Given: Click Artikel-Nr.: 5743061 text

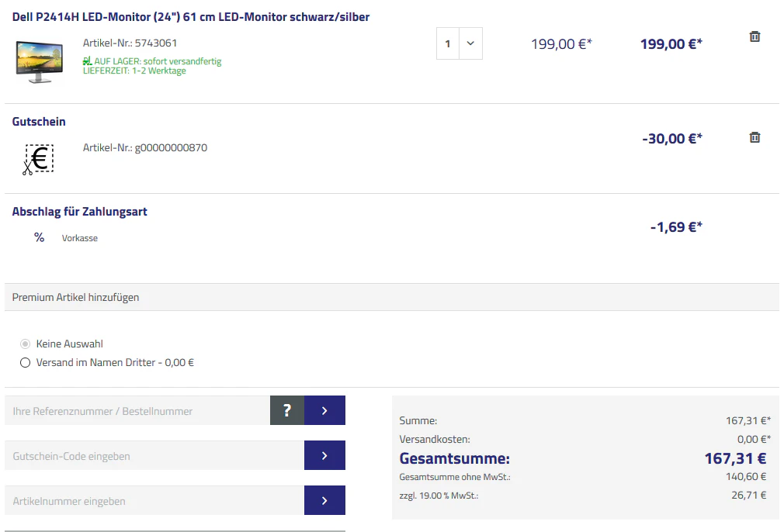Looking at the screenshot, I should pos(130,43).
